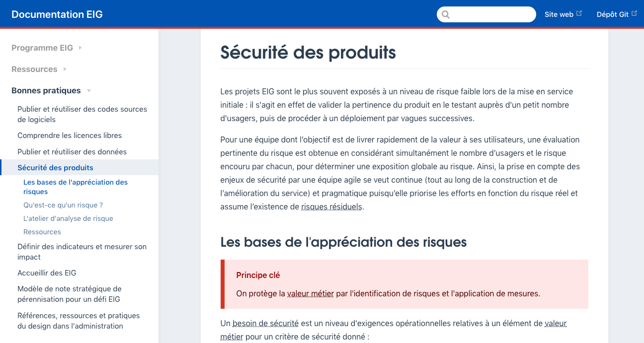Viewport: 644px width, 343px height.
Task: Click the besoin de sécurité glossary term
Action: coord(265,324)
